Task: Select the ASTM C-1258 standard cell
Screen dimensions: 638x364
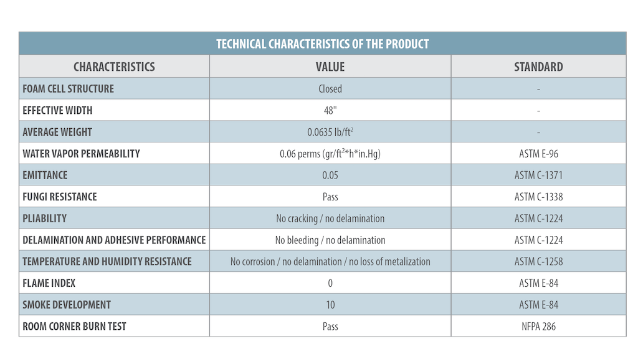Action: pyautogui.click(x=538, y=261)
